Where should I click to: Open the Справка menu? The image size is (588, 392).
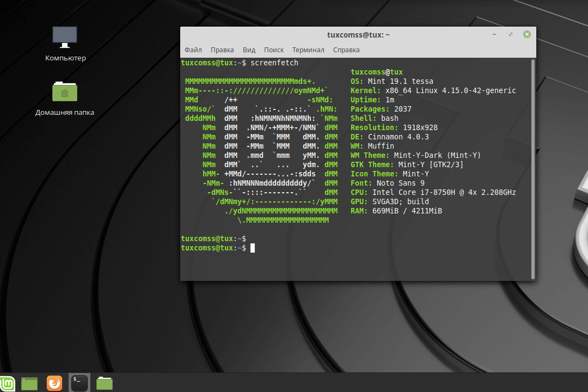click(346, 50)
